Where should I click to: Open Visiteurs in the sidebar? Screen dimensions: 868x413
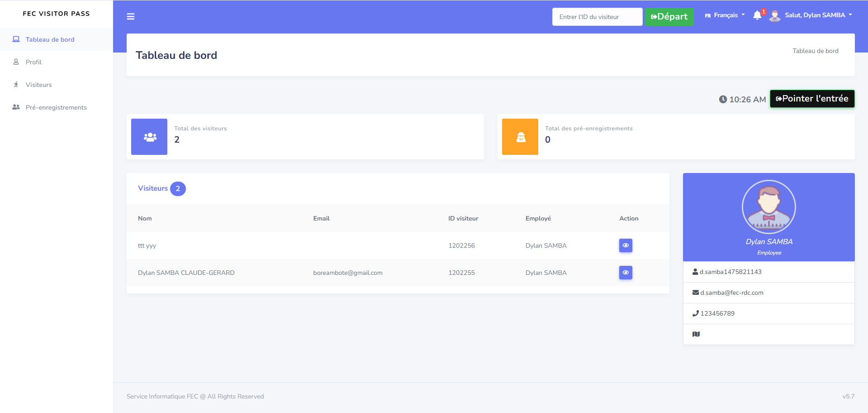pyautogui.click(x=38, y=85)
